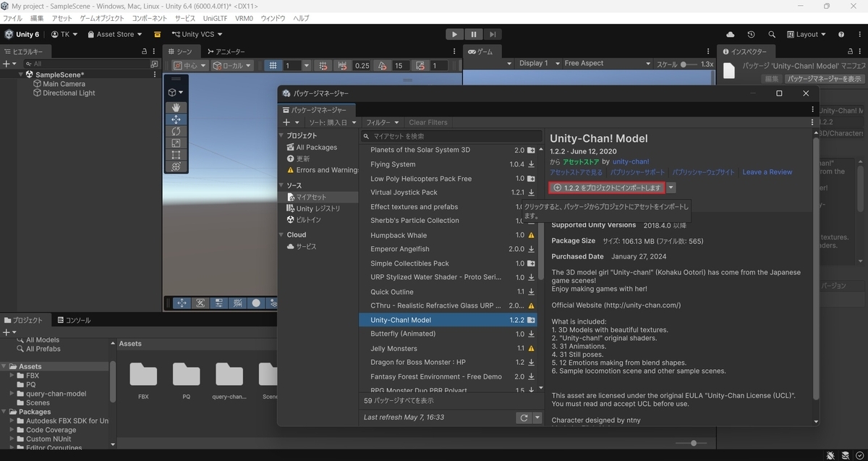
Task: Select the Transform tool in Scene overlay
Action: tap(176, 166)
